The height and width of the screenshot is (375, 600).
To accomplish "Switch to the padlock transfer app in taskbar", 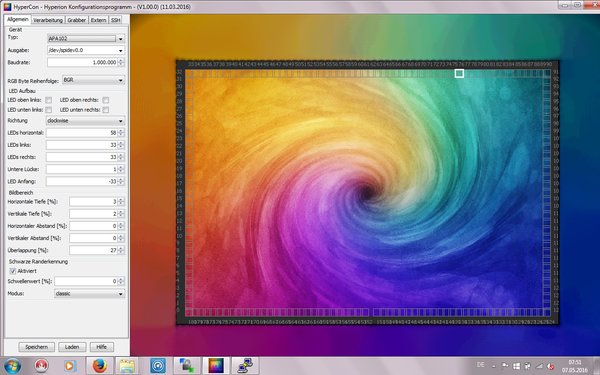I will [187, 366].
